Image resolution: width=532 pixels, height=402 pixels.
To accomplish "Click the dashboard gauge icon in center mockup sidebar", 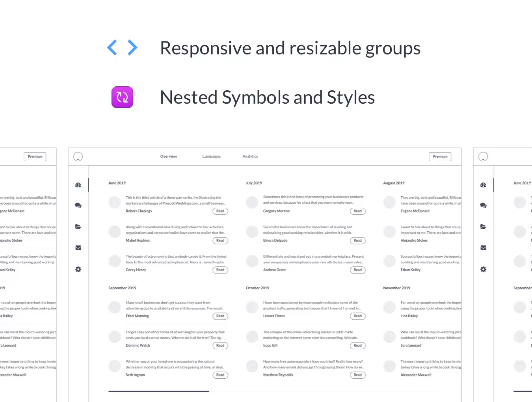I will pos(78,185).
